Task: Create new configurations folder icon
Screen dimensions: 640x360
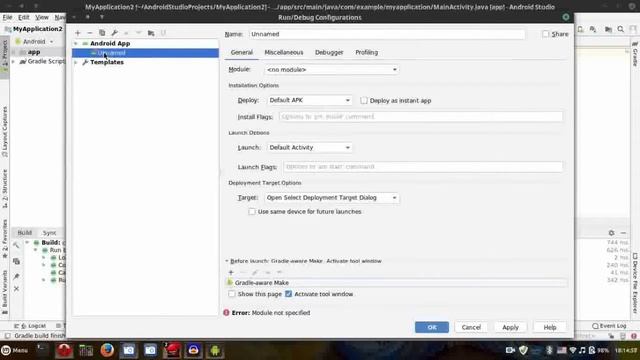Action: tap(151, 33)
